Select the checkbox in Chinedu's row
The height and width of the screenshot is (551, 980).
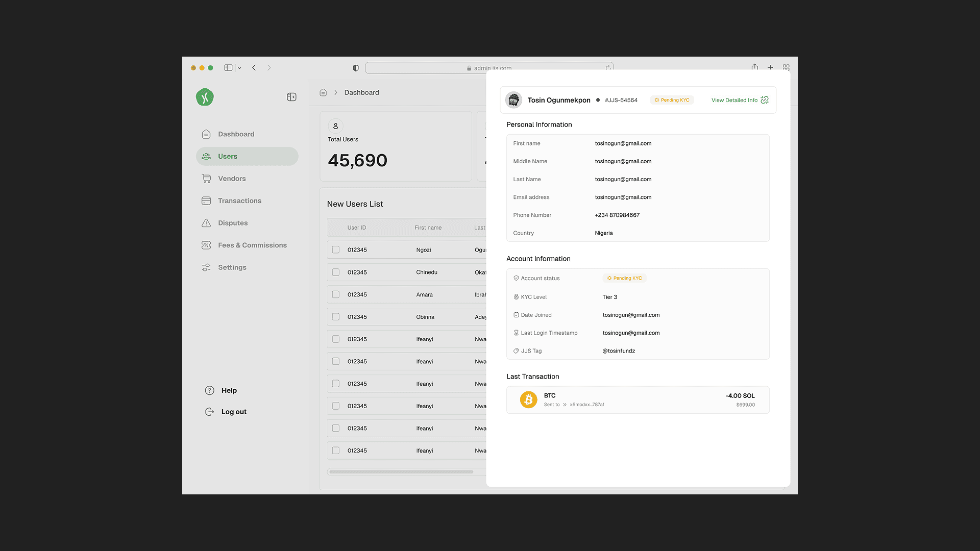point(336,272)
